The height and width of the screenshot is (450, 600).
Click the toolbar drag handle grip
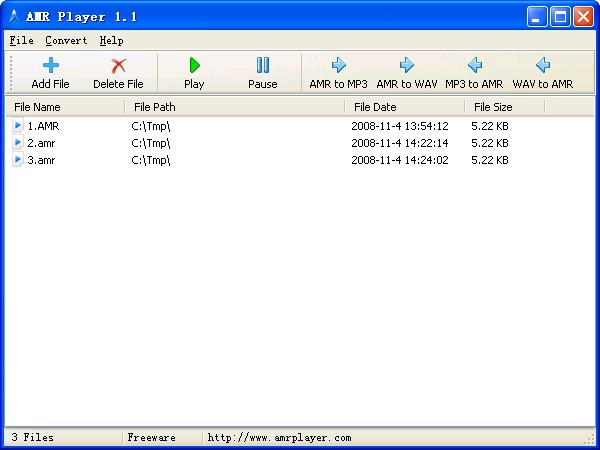[11, 72]
